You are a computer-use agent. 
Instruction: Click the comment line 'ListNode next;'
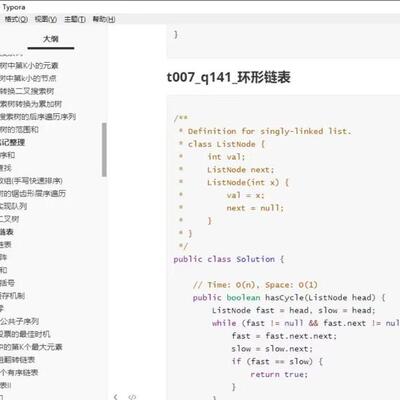click(240, 170)
